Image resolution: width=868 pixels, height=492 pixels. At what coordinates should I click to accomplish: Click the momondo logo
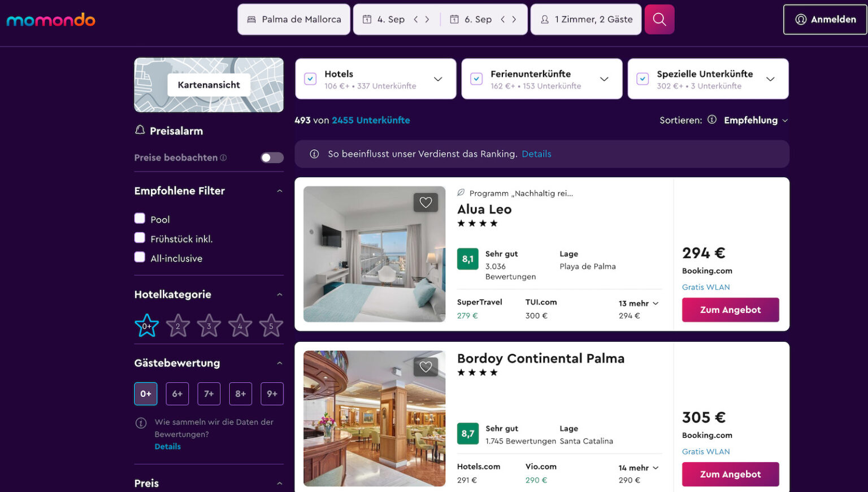pos(51,20)
